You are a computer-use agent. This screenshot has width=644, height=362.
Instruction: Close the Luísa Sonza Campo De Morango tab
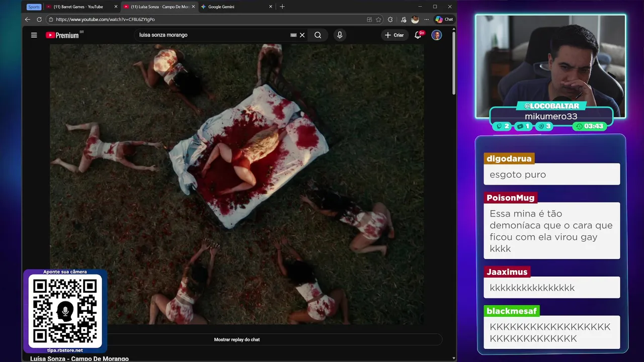(x=193, y=7)
